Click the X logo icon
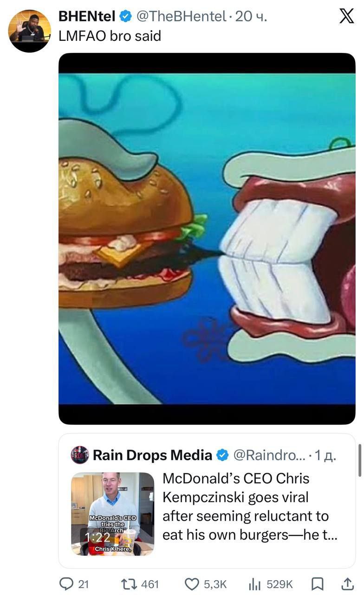The width and height of the screenshot is (364, 595). (346, 16)
